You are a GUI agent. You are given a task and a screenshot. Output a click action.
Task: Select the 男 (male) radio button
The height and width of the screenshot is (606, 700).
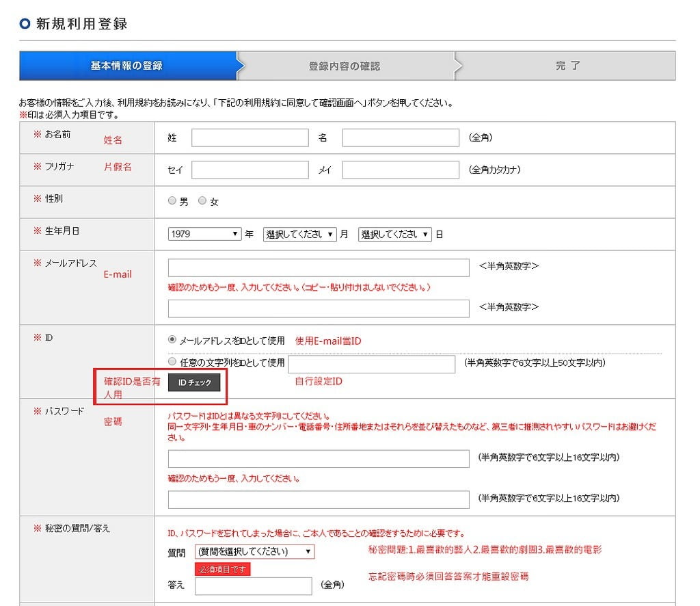tap(174, 200)
